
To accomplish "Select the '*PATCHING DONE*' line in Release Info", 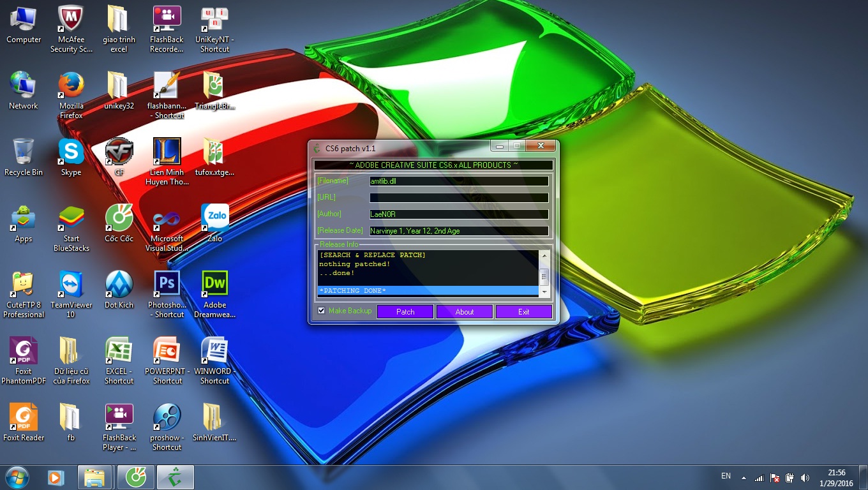I will click(428, 291).
